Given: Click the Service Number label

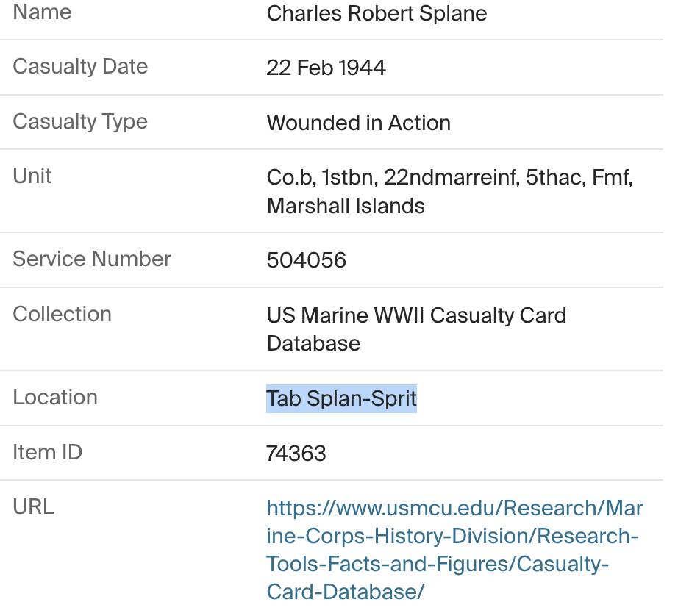Looking at the screenshot, I should 92,259.
